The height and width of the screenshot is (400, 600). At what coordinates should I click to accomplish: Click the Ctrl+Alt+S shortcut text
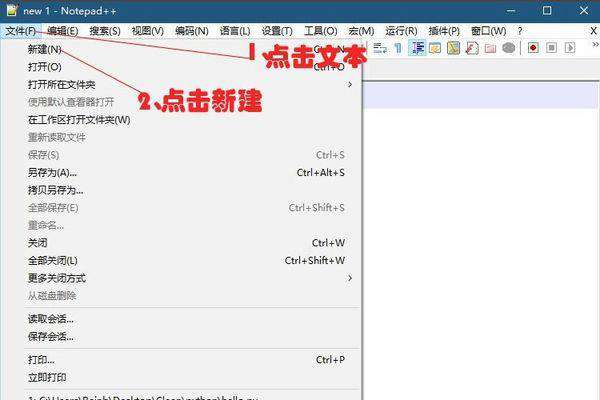[x=321, y=173]
